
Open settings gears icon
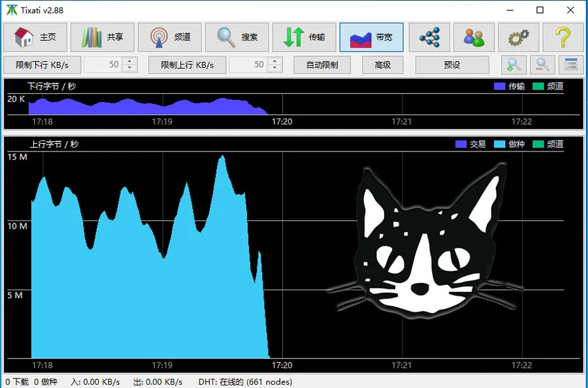(519, 37)
